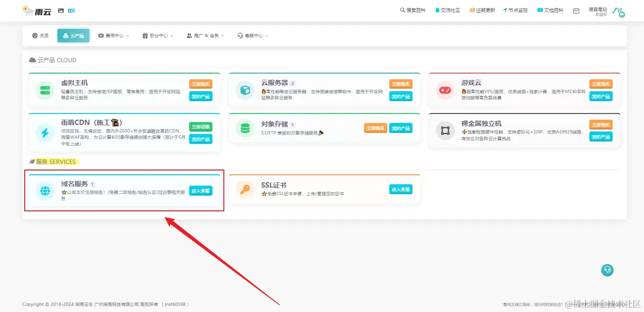Expand the 费用中心 dropdown

pos(113,36)
